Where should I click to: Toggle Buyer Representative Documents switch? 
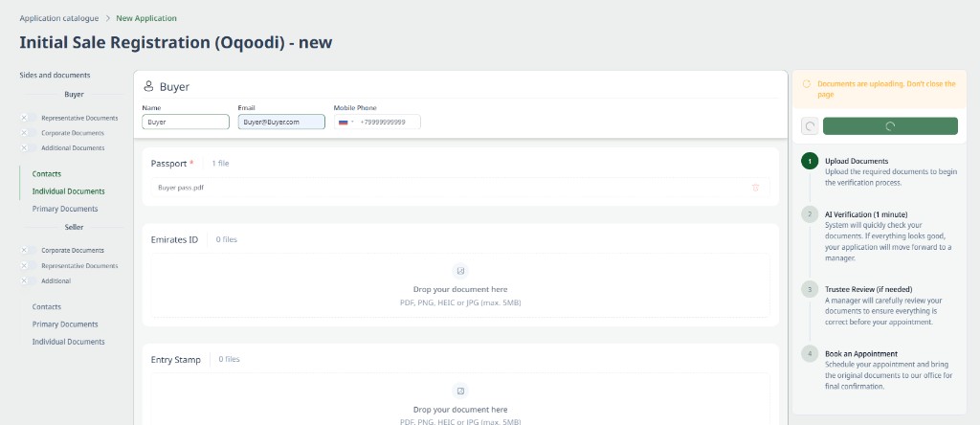coord(28,118)
